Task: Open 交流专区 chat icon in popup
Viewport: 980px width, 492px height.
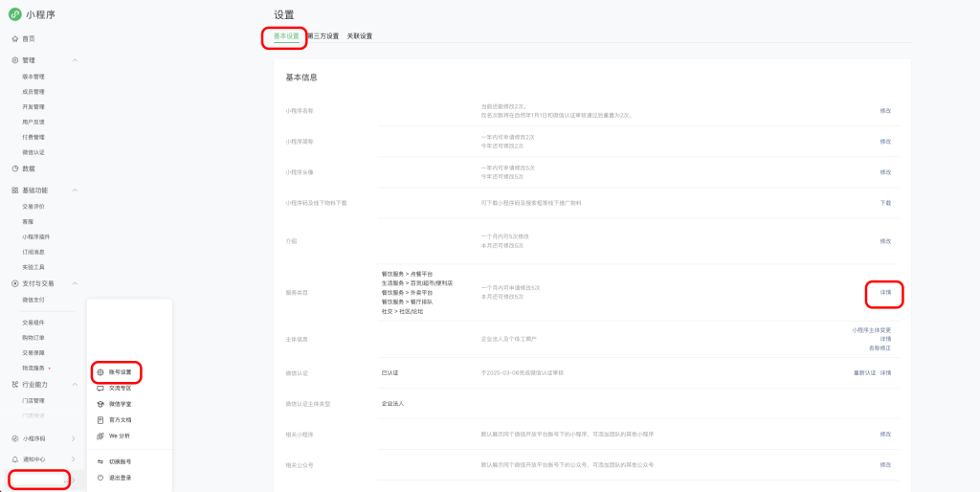Action: point(100,388)
